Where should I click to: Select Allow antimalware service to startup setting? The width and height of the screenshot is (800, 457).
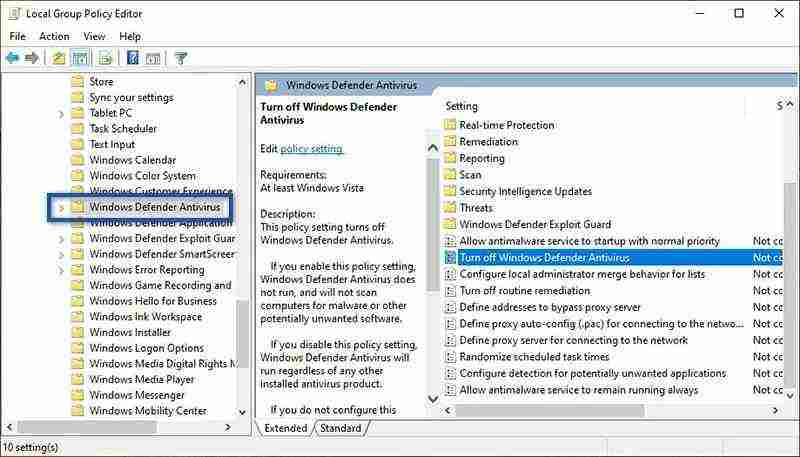[589, 241]
